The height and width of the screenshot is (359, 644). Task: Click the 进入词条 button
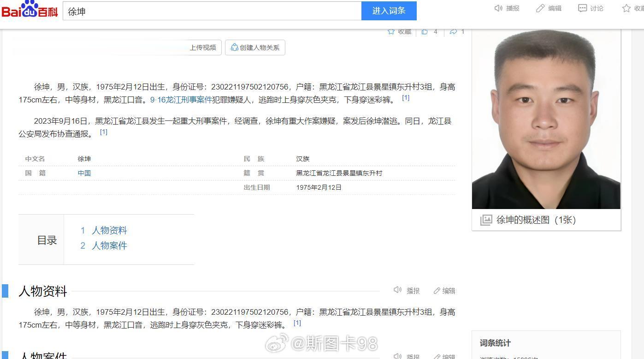(x=389, y=11)
